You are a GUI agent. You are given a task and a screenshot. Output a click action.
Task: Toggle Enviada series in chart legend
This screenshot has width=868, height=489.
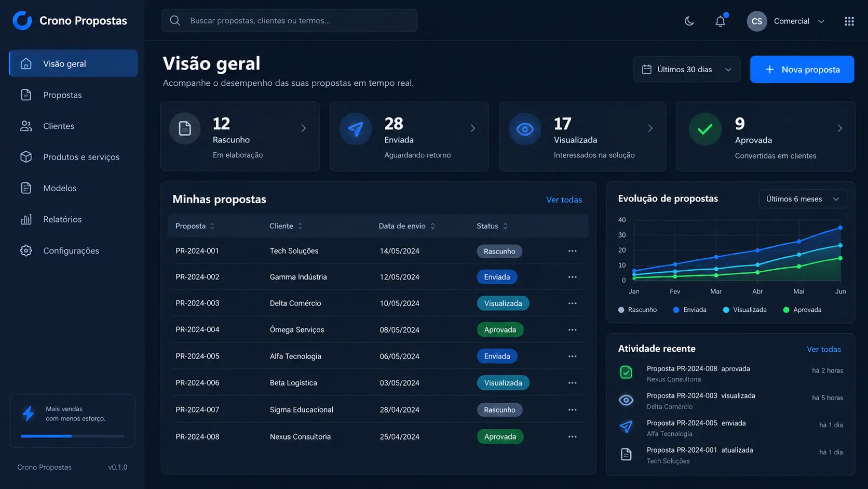pos(689,310)
